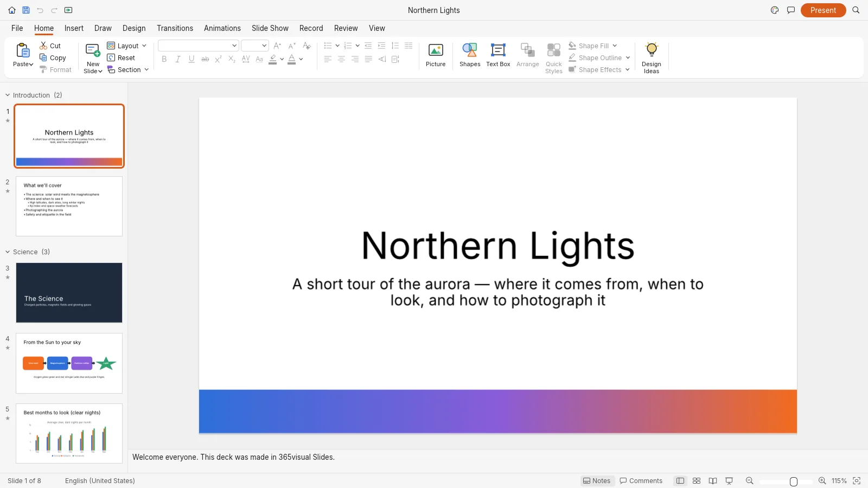Start slideshow from title bar play icon

click(x=68, y=10)
